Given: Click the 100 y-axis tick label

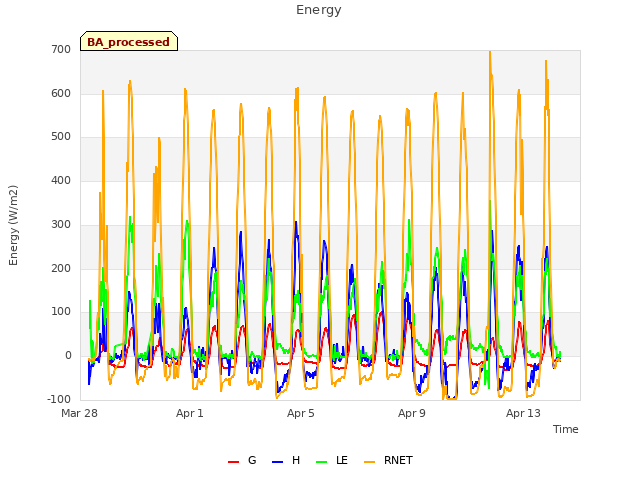Looking at the screenshot, I should click(x=61, y=312).
